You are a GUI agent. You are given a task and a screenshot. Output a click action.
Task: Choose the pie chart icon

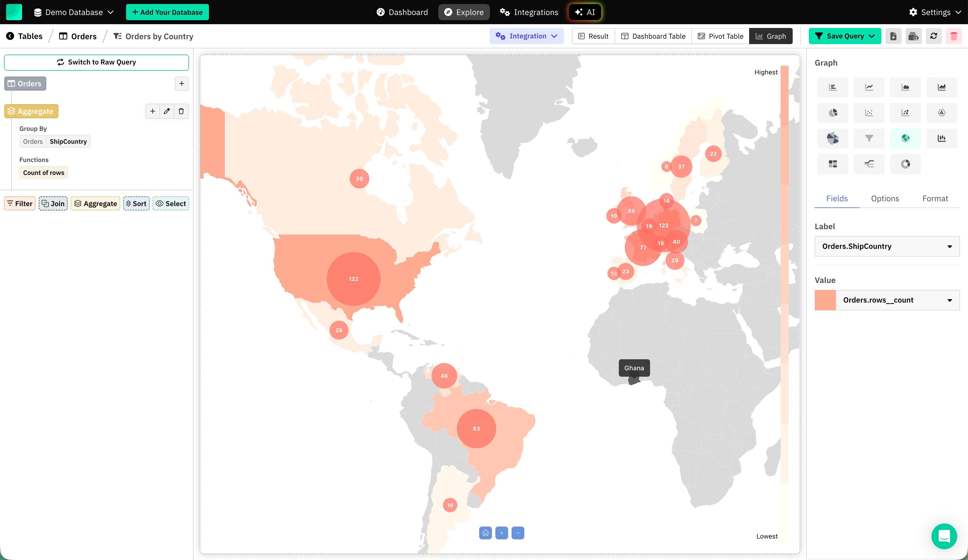pyautogui.click(x=832, y=113)
